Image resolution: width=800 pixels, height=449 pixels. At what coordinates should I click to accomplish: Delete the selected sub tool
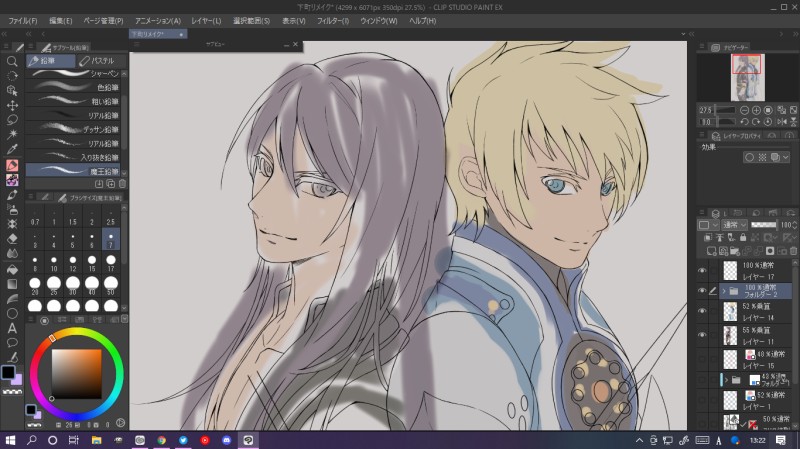(x=122, y=184)
